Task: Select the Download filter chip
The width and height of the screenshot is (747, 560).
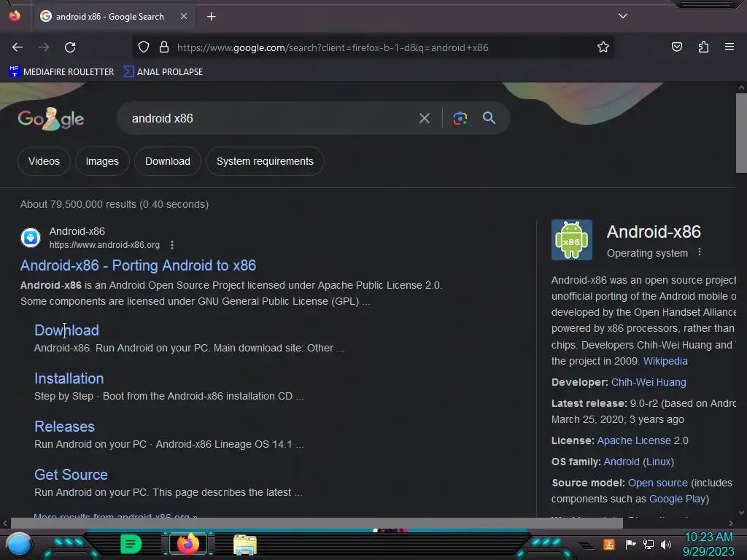Action: (168, 161)
